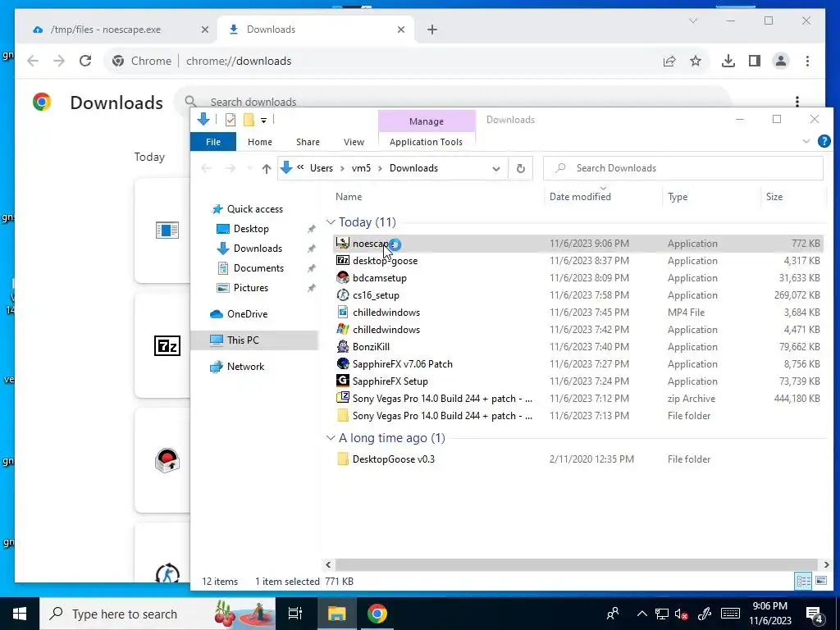Bookmark this page with the star icon
The image size is (840, 630).
click(696, 61)
